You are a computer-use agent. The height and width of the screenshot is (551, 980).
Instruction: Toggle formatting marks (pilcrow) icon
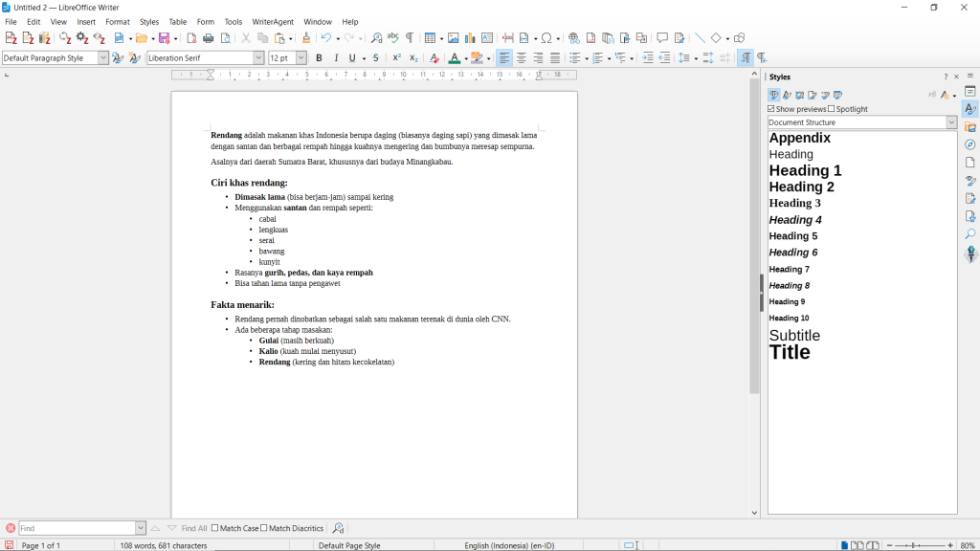410,38
